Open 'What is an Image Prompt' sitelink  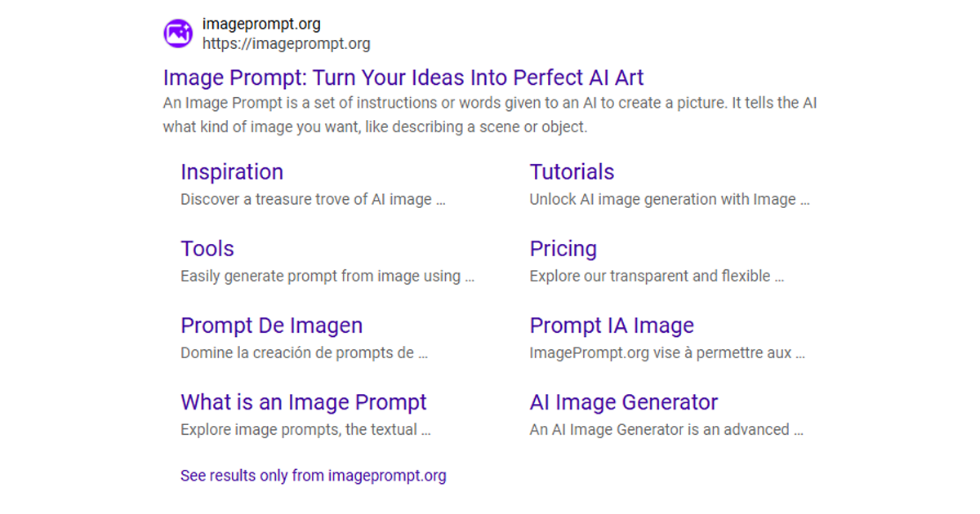pos(303,402)
